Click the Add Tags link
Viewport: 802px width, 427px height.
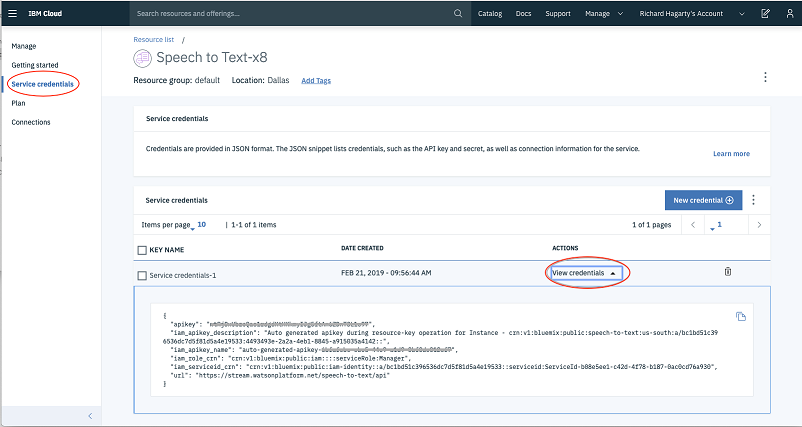pos(316,80)
